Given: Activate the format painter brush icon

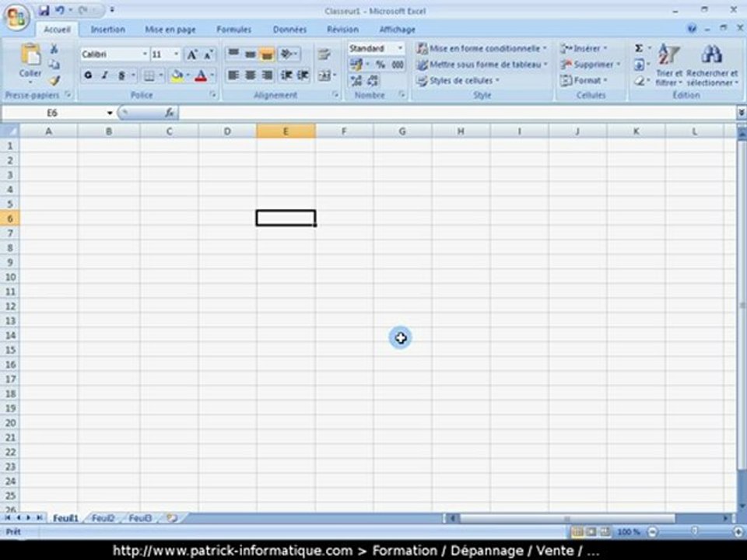Looking at the screenshot, I should (x=54, y=80).
